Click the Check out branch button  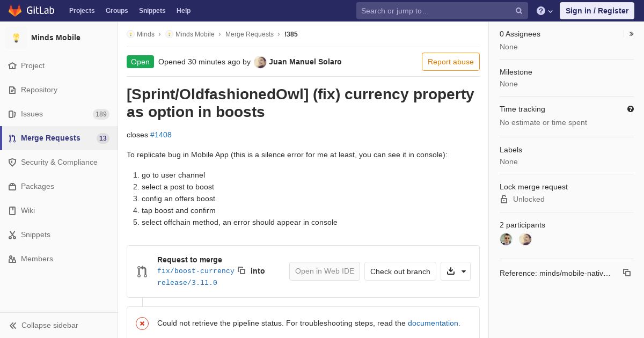pos(400,271)
